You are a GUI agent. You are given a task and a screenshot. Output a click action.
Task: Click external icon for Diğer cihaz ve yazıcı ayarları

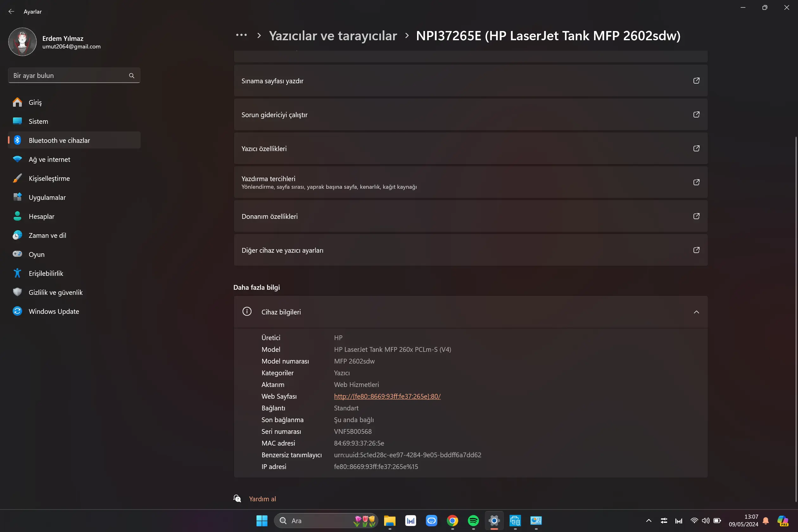[696, 250]
